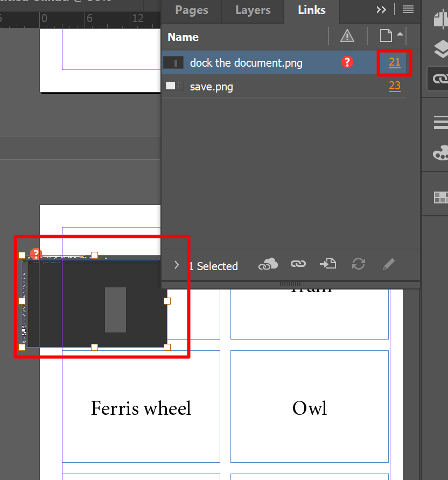The image size is (448, 480).
Task: Click Relink from CC Libraries cloud icon
Action: 268,264
